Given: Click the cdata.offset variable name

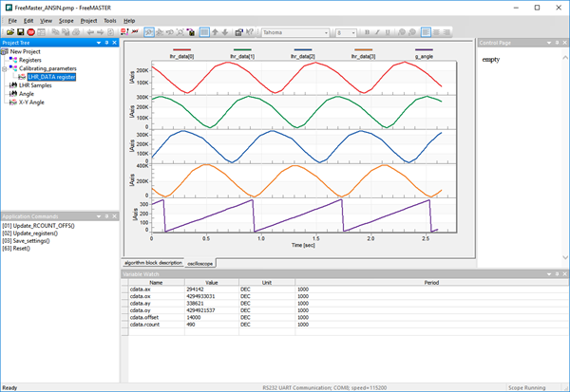Looking at the screenshot, I should [144, 317].
